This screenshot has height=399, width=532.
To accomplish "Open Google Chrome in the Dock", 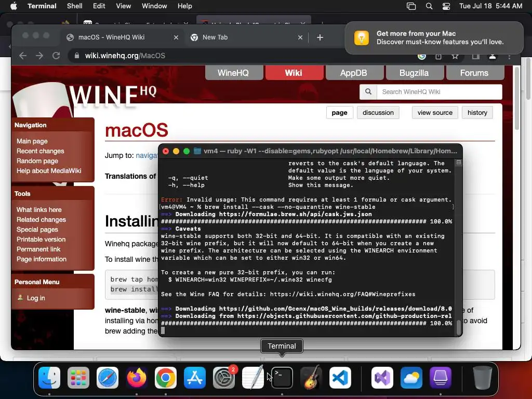I will click(x=166, y=378).
